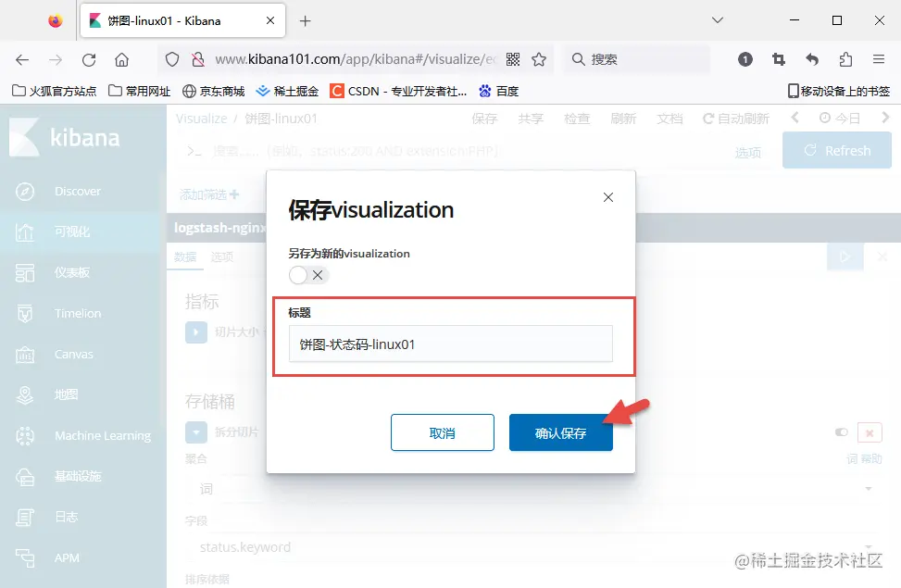
Task: Open 选项 options link in query bar
Action: [748, 152]
